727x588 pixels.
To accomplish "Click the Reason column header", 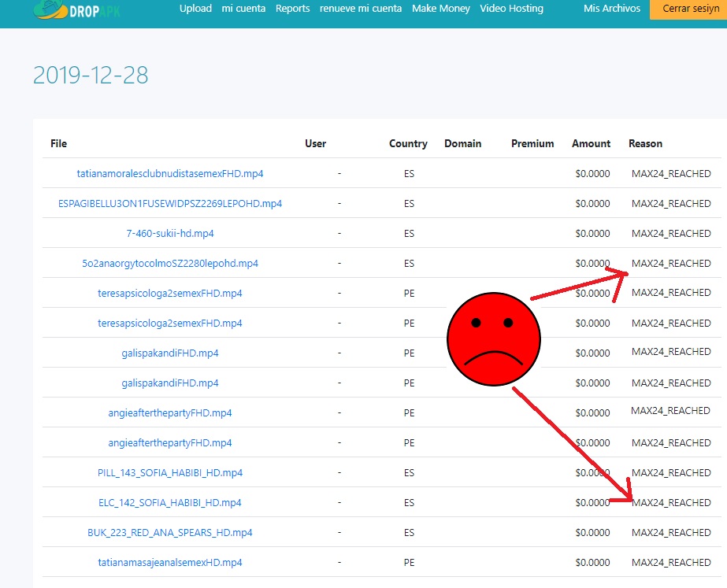I will tap(645, 144).
